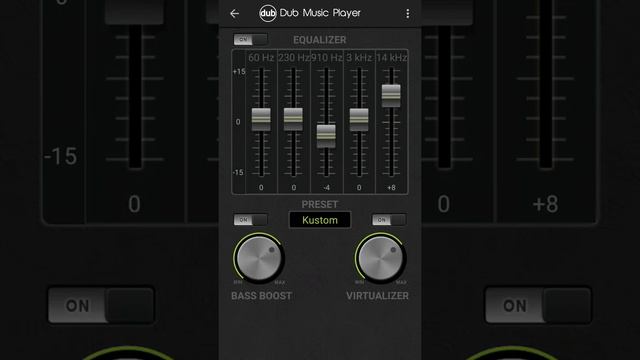Tap the dub logo icon
Screen dimensions: 640x360
(268, 13)
